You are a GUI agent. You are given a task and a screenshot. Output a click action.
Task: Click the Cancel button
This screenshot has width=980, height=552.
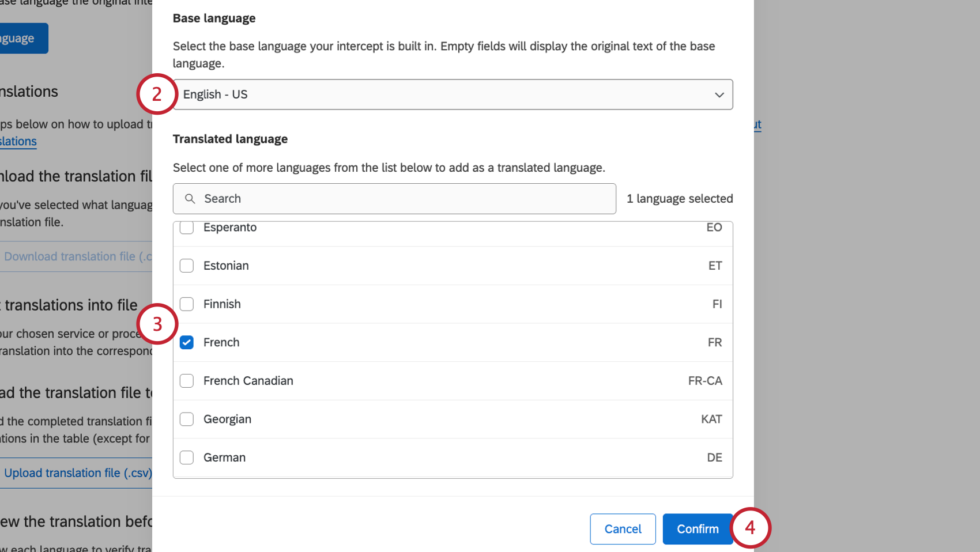click(x=623, y=529)
